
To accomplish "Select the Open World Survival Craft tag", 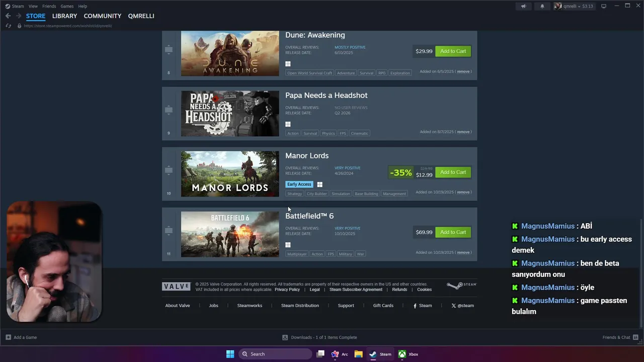I will point(309,73).
